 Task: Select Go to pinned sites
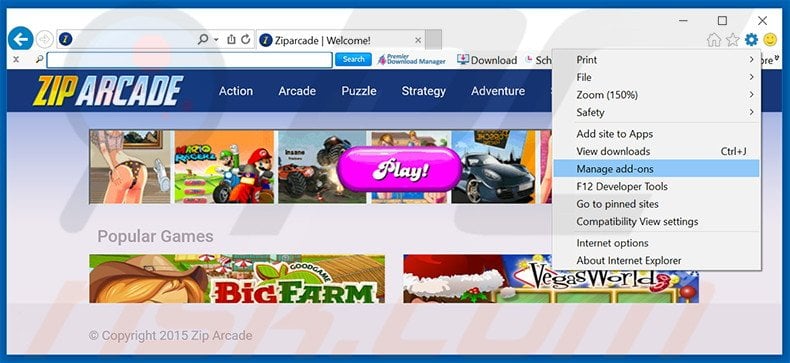coord(656,204)
